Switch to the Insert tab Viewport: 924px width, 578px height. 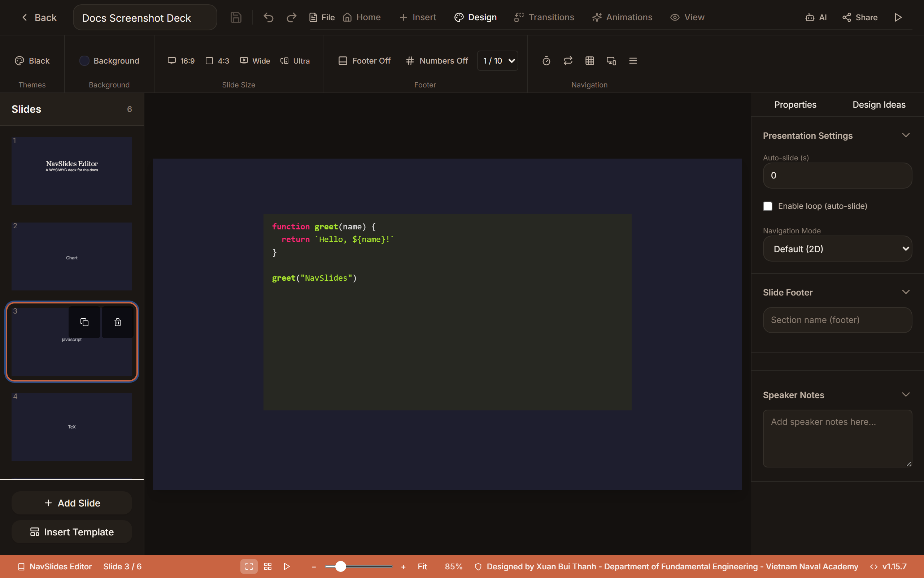point(418,18)
